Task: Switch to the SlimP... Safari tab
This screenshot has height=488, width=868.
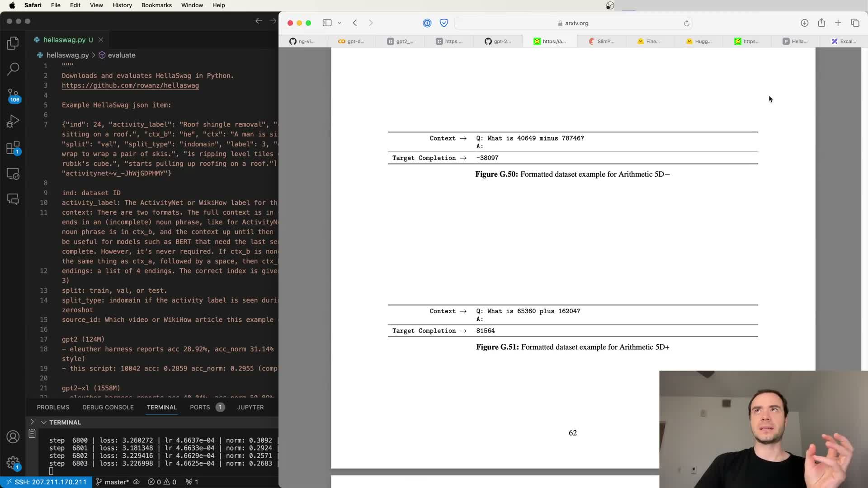Action: click(601, 41)
